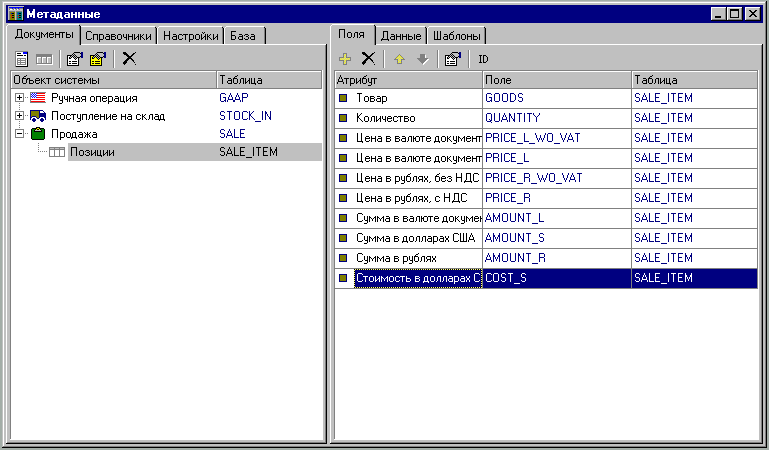This screenshot has height=450, width=769.
Task: Click the square icon in the AMOUNT_S row
Action: 343,238
